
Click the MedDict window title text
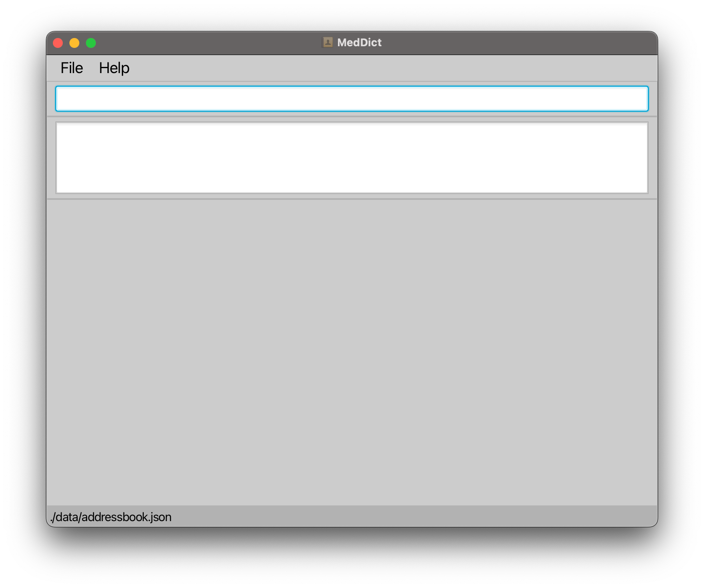359,43
